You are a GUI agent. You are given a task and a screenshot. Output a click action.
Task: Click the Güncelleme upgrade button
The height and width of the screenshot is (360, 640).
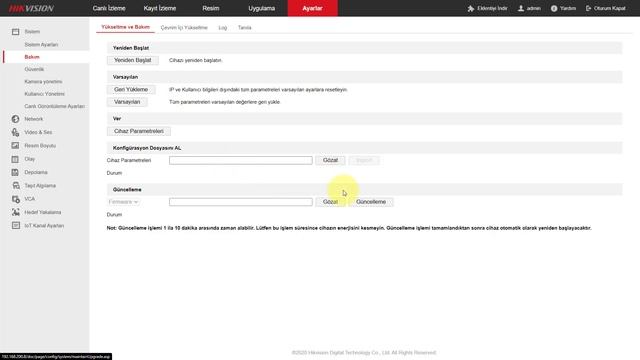point(371,202)
